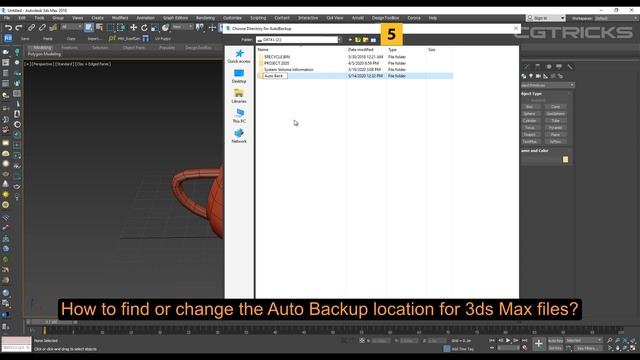Click the Select and Link icon
The width and height of the screenshot is (640, 360).
click(x=31, y=28)
